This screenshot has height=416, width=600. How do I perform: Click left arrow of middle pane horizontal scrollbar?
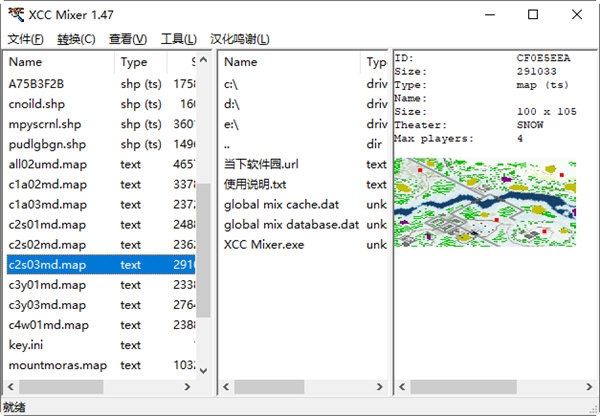click(x=226, y=387)
